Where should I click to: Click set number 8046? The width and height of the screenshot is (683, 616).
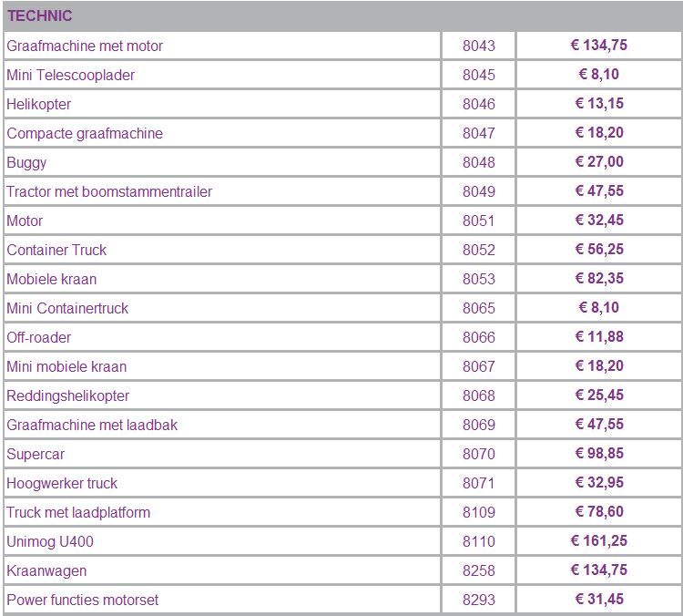tap(479, 104)
